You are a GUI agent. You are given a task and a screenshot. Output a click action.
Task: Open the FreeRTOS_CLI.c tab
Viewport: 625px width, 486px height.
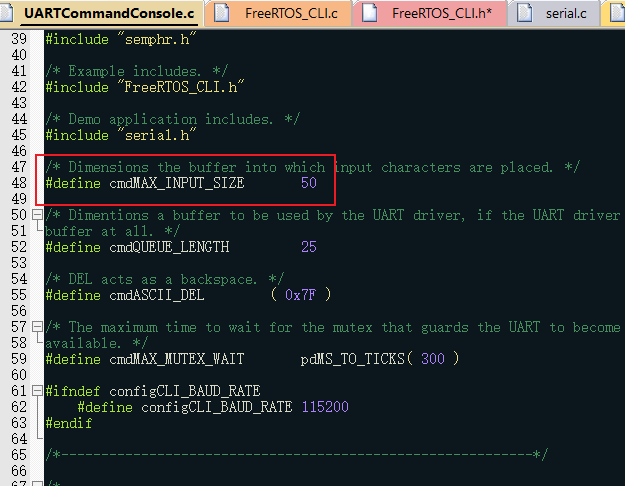pos(278,13)
